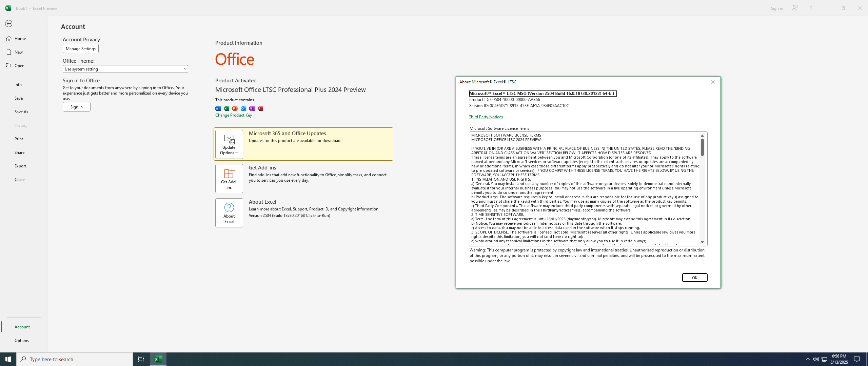This screenshot has height=366, width=868.
Task: Click Manage Settings button
Action: [x=81, y=49]
